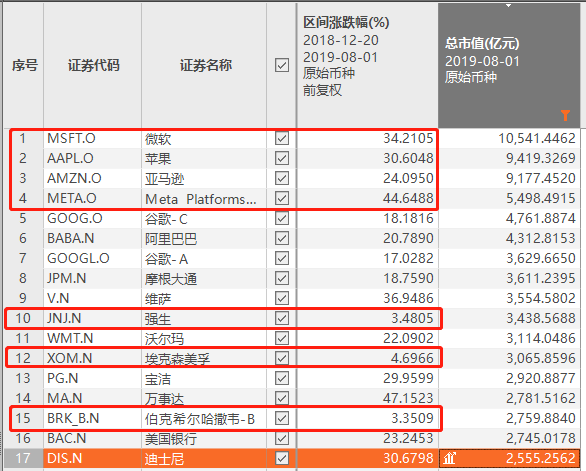Click the 微软 security name
The height and width of the screenshot is (471, 586).
tap(158, 139)
